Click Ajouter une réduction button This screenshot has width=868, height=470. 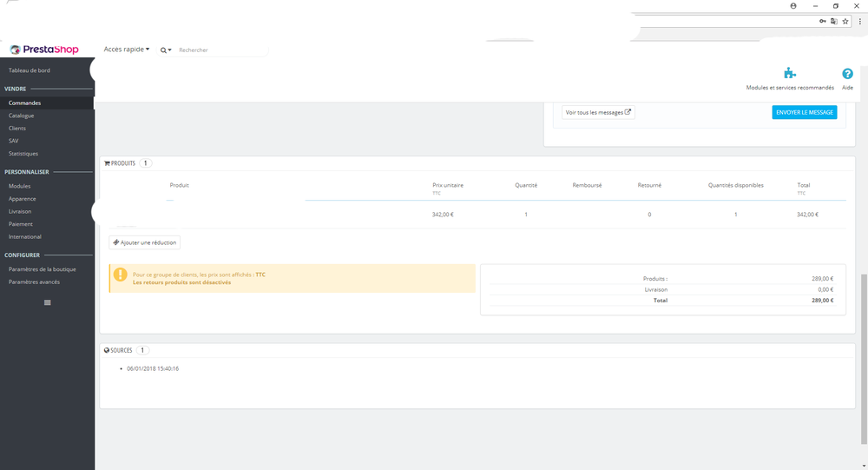(x=144, y=242)
